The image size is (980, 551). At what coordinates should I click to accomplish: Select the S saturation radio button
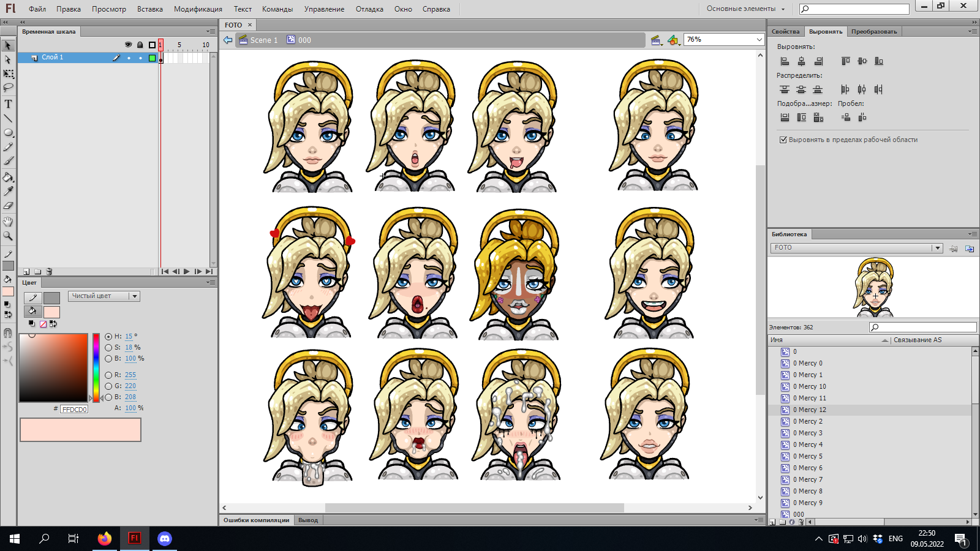click(x=108, y=347)
